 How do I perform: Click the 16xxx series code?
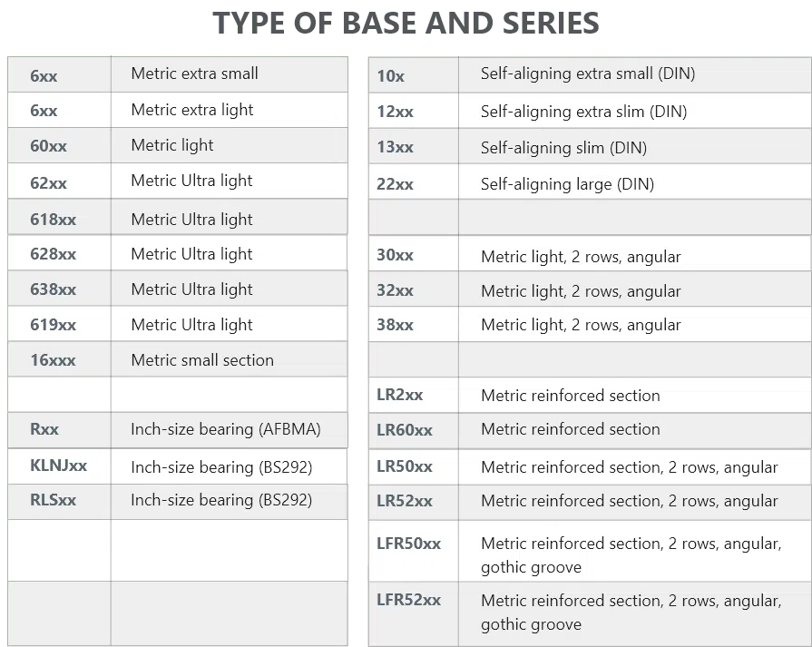click(x=53, y=360)
